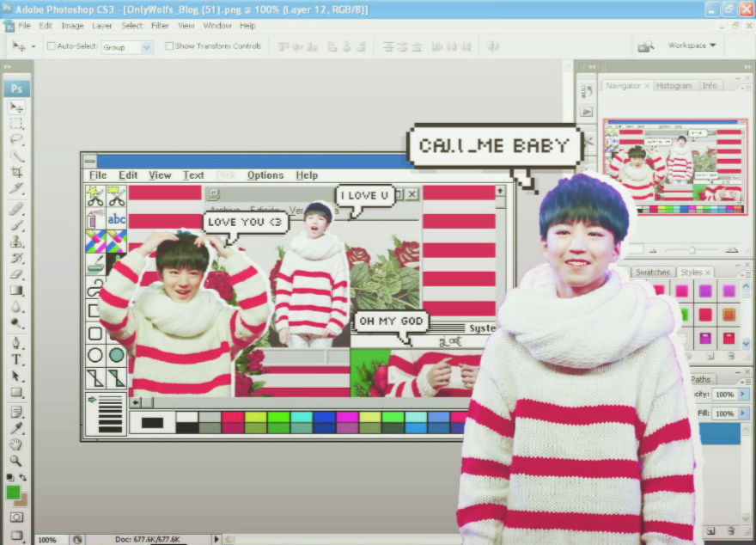Select the Brush tool

(x=16, y=225)
